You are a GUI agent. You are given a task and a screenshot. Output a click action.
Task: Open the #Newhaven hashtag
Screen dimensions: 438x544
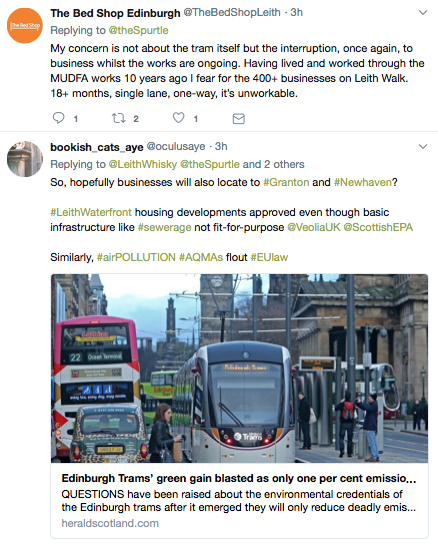(363, 182)
